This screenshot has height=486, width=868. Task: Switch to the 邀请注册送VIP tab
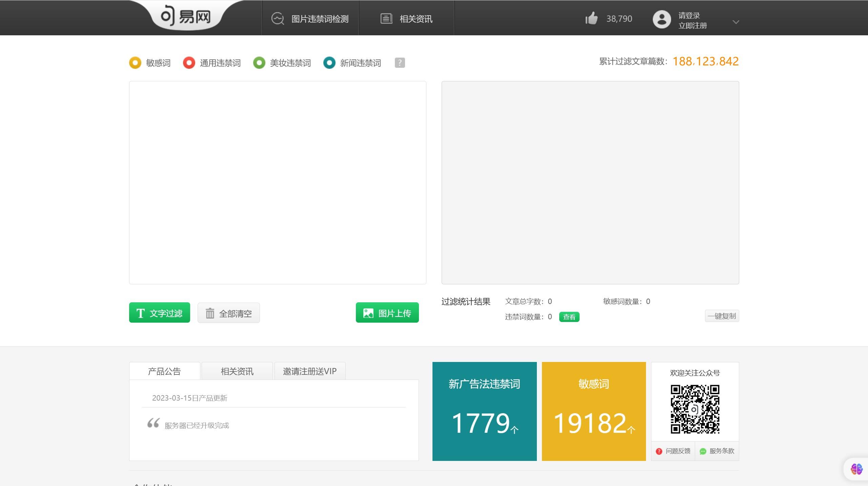[309, 371]
